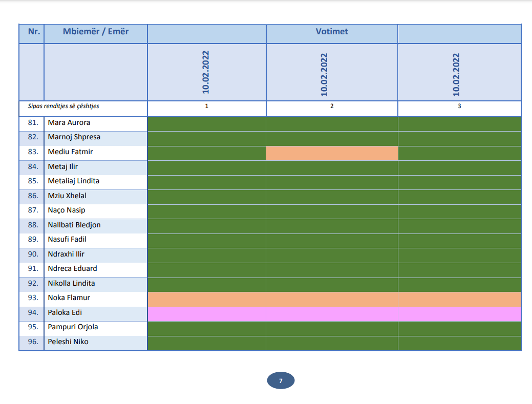Select the name Nallbati Bledjon
Viewport: 532px width, 404px height.
pos(74,225)
